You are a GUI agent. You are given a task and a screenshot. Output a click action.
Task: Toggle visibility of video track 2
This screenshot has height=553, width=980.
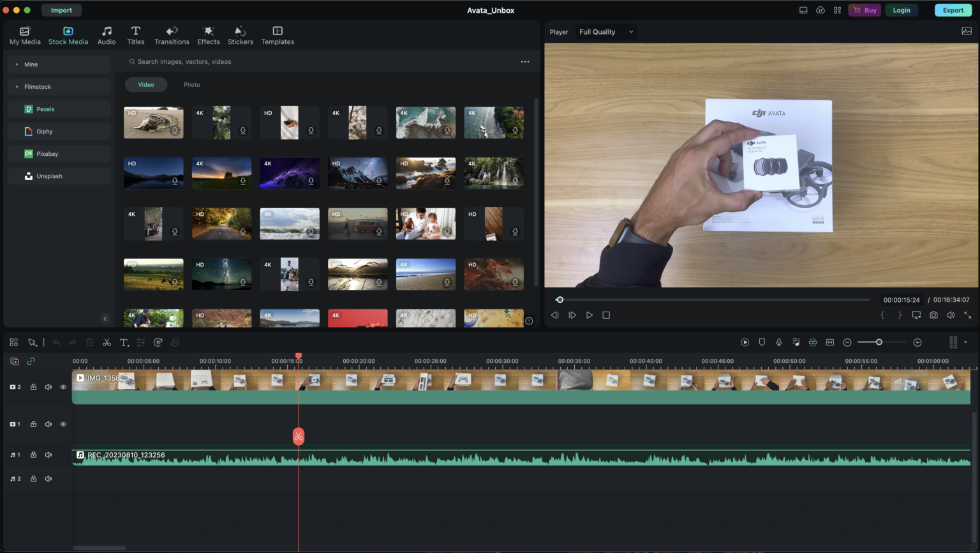pos(63,386)
